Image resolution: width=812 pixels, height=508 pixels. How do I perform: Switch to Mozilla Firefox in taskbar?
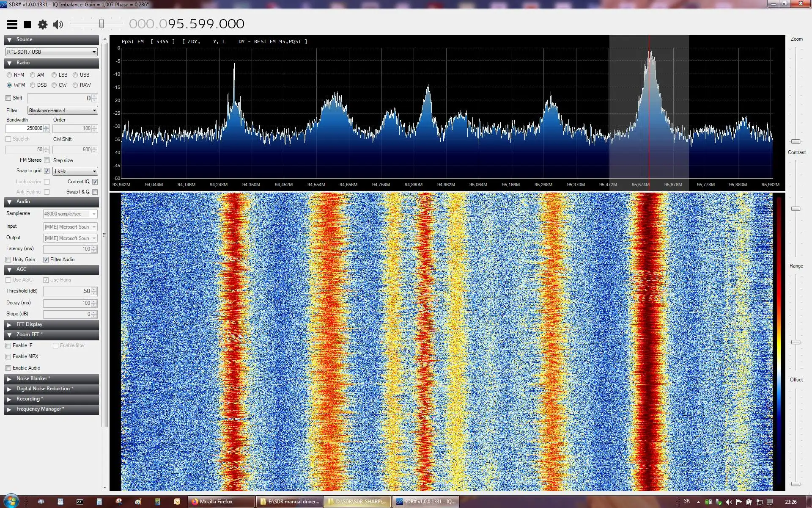click(221, 502)
